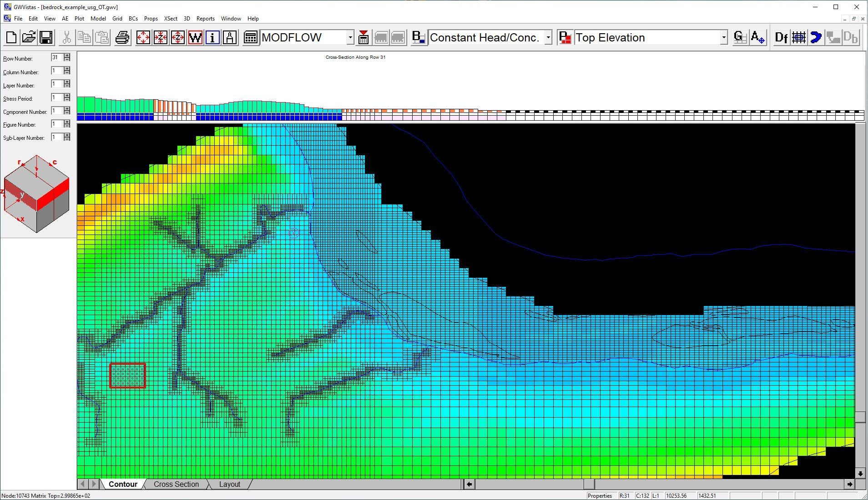Open the XSect menu

(x=171, y=19)
